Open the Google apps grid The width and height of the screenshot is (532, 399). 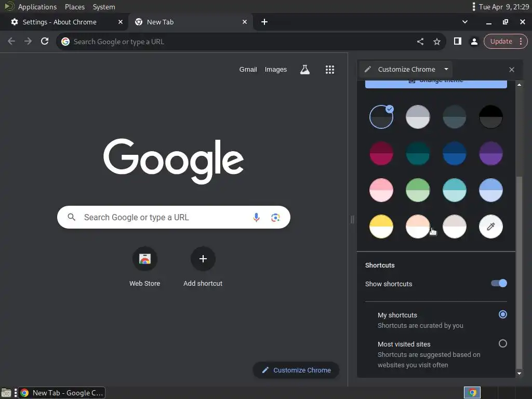(330, 70)
